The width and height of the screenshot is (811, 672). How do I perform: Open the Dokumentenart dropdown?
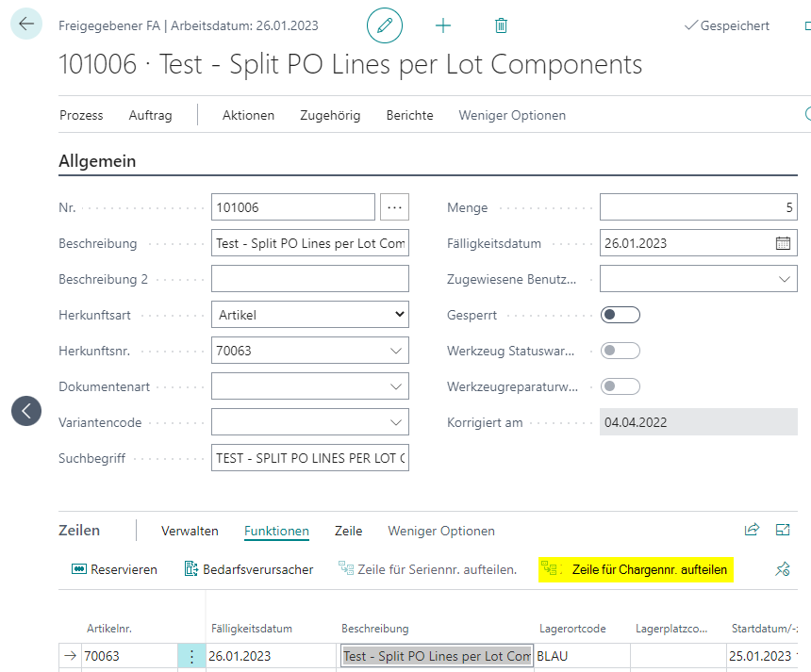coord(396,386)
